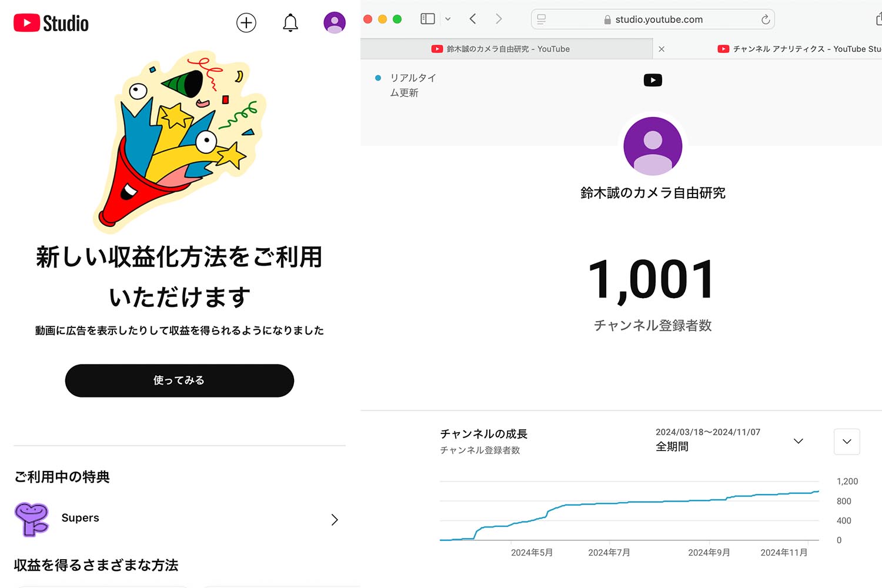The height and width of the screenshot is (588, 882).
Task: Open the purple account avatar in Studio header
Action: coord(335,23)
